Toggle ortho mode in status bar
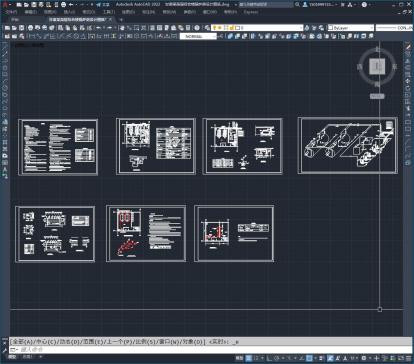 [270, 358]
